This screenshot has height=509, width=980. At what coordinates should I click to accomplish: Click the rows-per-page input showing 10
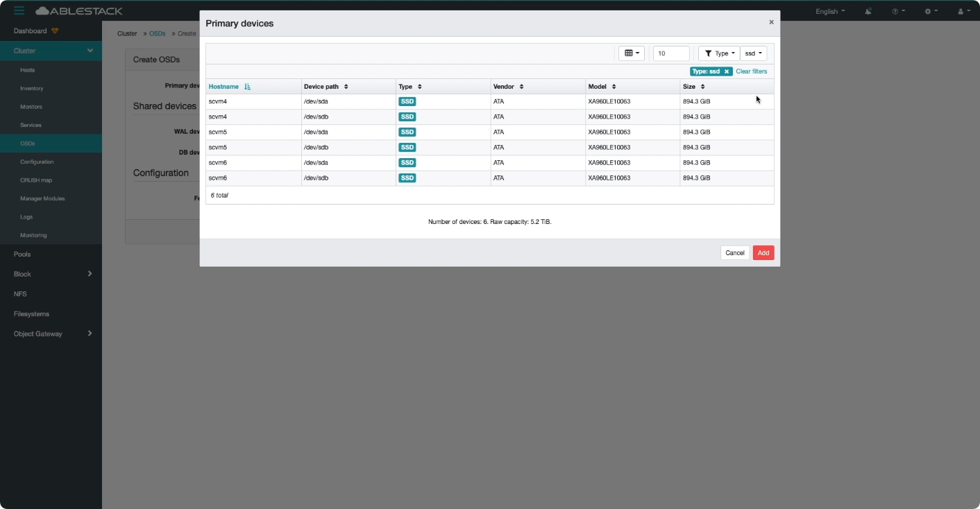coord(671,53)
